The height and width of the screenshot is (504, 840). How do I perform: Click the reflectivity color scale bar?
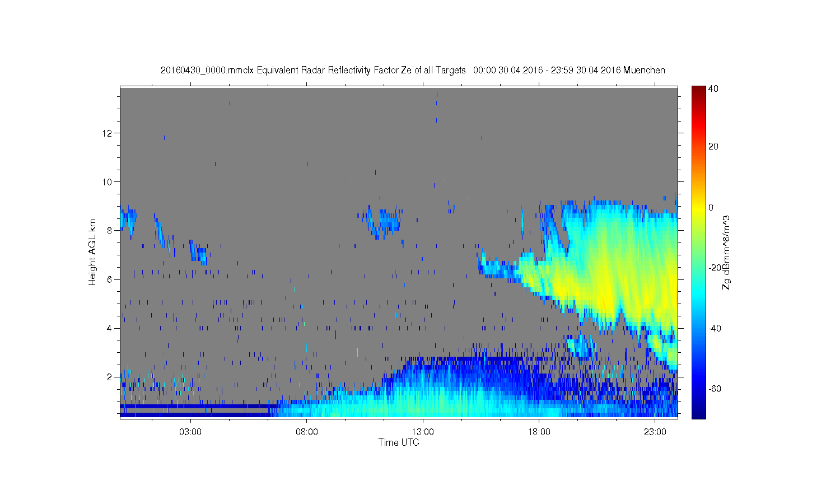[698, 252]
